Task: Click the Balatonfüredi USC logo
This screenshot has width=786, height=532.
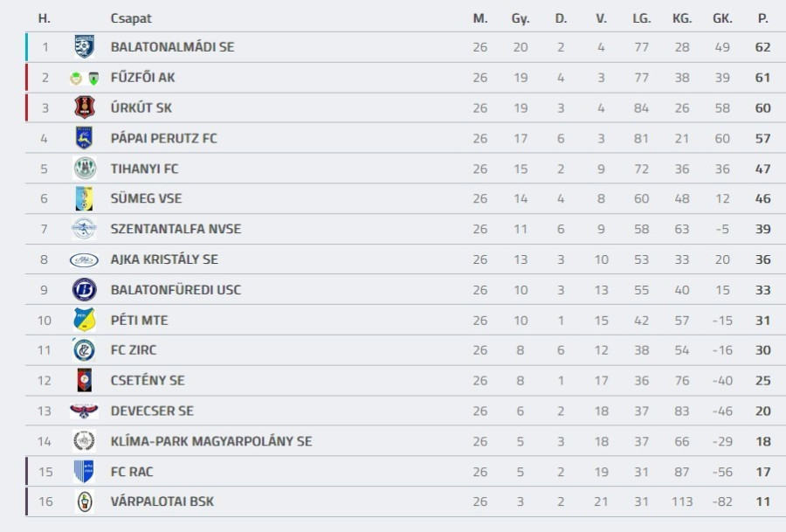Action: point(84,290)
